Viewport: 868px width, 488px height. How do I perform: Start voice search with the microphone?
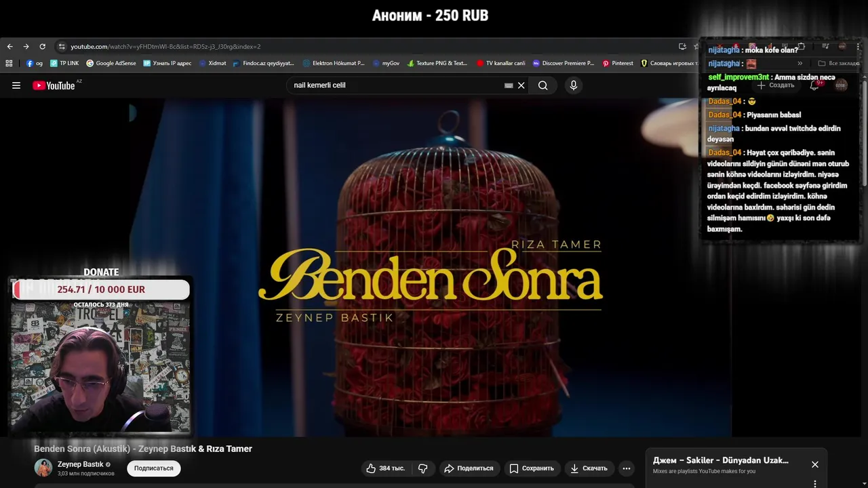[x=574, y=85]
